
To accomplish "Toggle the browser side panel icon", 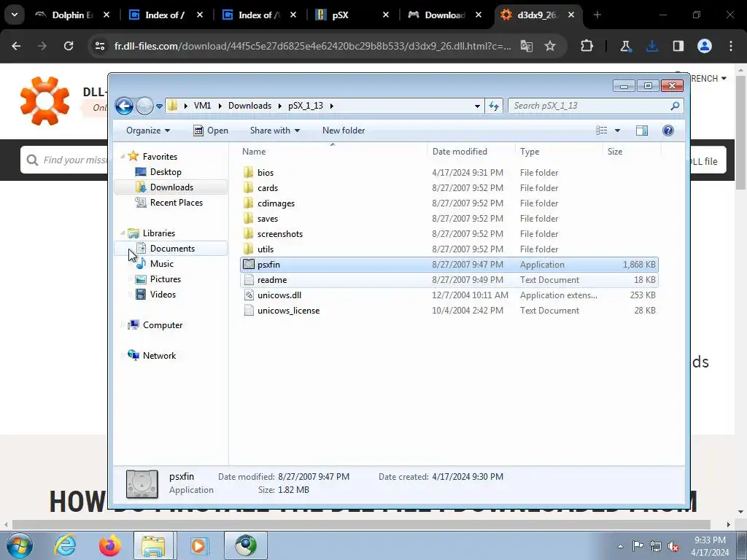I will (678, 46).
